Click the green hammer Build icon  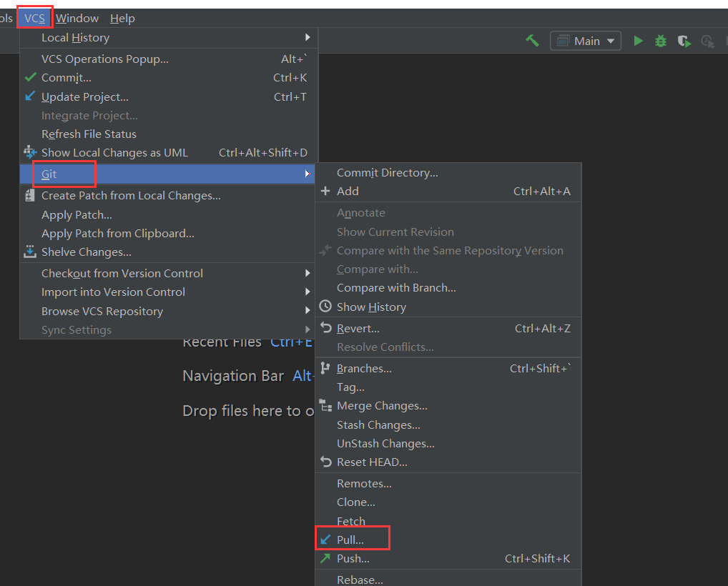tap(532, 41)
